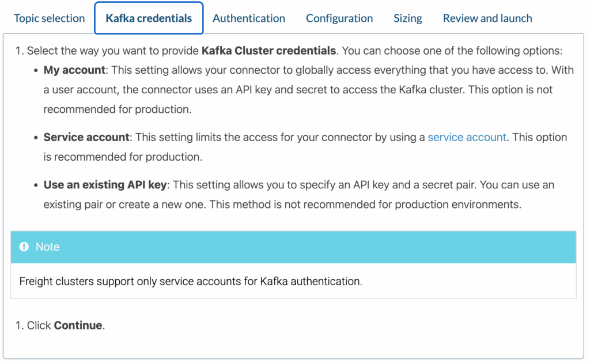Click the bold Use an existing API key text

pos(105,185)
